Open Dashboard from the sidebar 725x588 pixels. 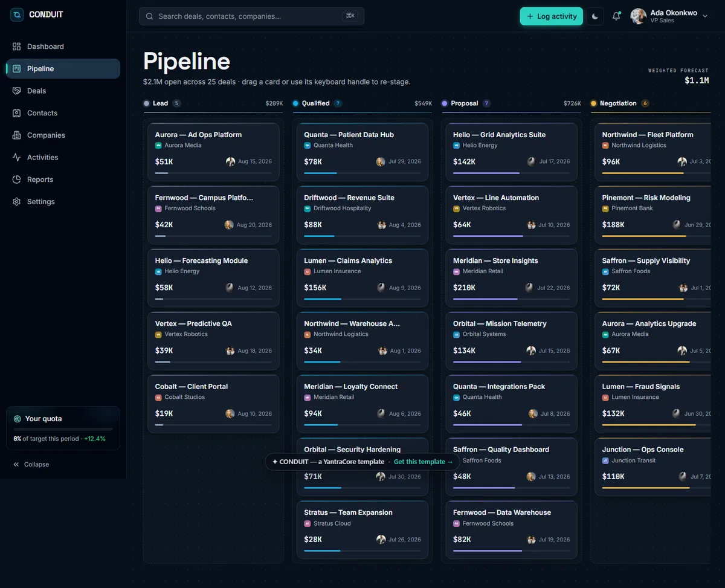(x=63, y=47)
